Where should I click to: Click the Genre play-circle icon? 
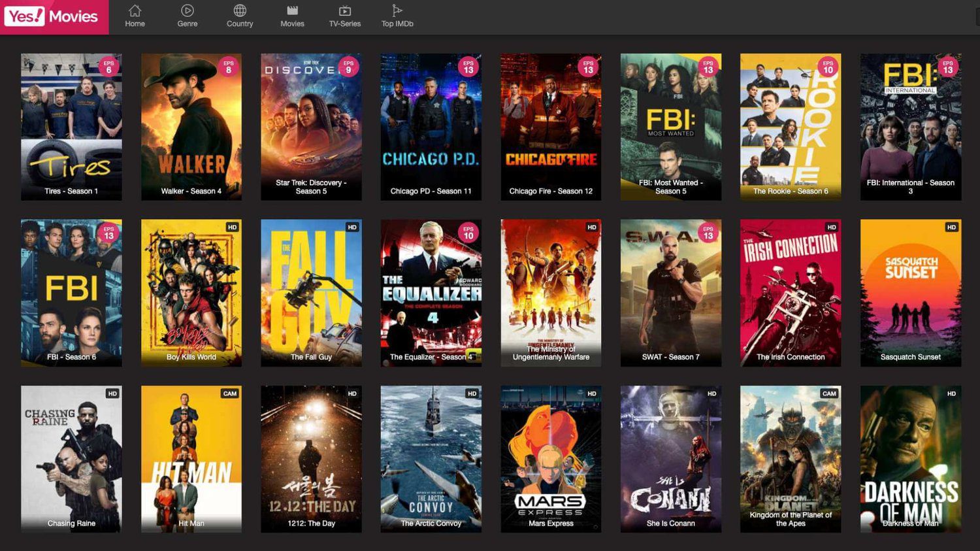[x=188, y=10]
